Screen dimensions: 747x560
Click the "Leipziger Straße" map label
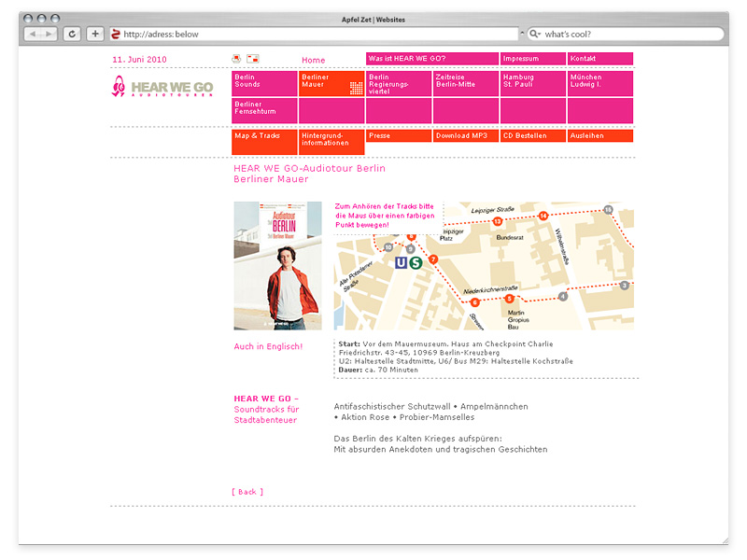tap(493, 209)
